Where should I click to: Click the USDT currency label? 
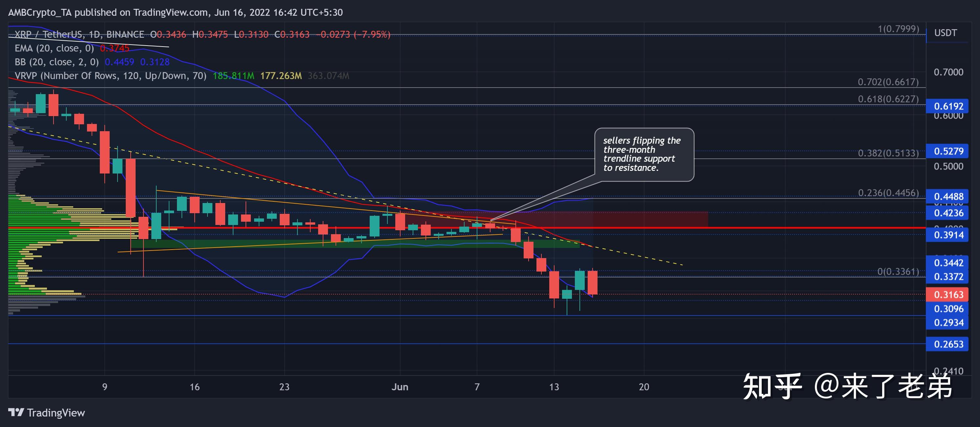pyautogui.click(x=946, y=33)
